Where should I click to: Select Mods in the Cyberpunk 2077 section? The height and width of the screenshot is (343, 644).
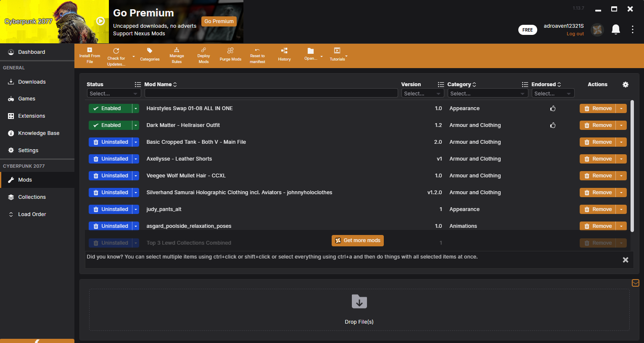pyautogui.click(x=37, y=180)
